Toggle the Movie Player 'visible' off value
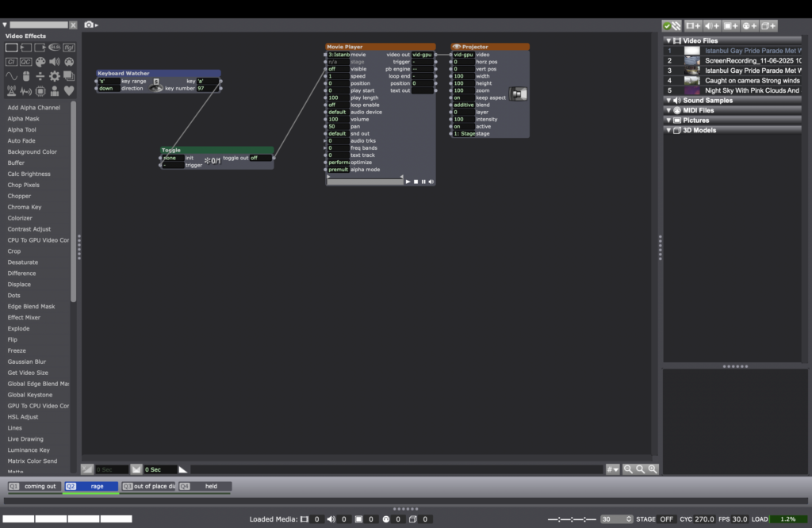 338,69
